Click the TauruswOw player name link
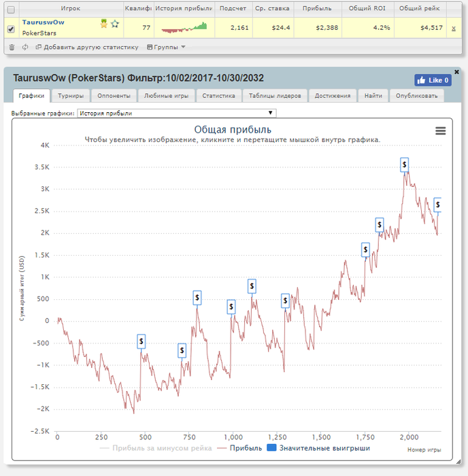 point(43,22)
